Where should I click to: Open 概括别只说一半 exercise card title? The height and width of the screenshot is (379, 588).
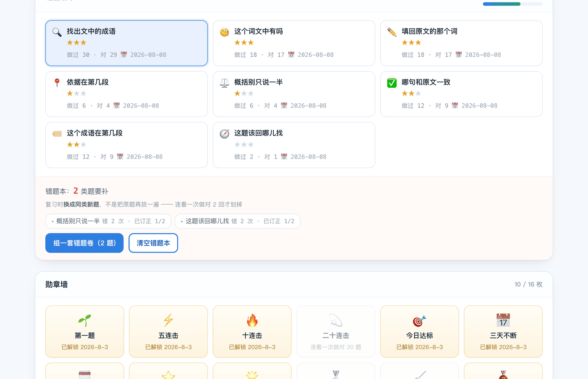[258, 82]
